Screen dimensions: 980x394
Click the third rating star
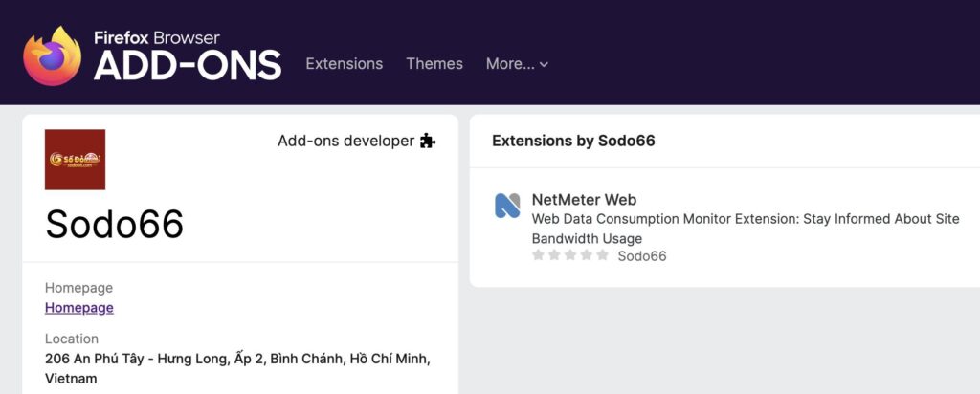[x=570, y=255]
